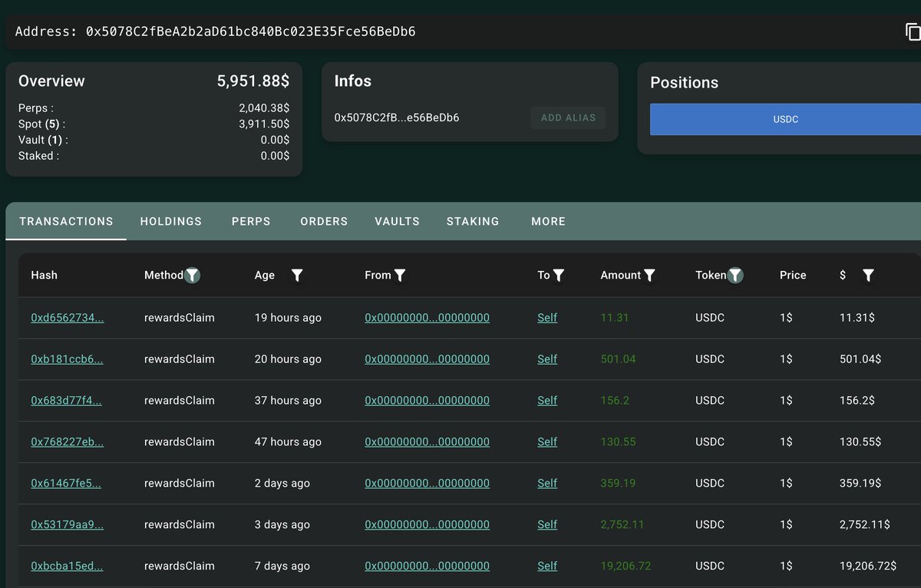This screenshot has height=588, width=921.
Task: Click the total value 5,951.88$
Action: [253, 81]
